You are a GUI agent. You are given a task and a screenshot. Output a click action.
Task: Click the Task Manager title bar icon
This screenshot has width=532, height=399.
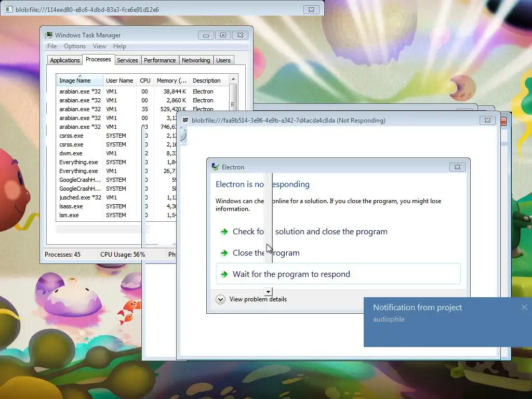tap(49, 35)
